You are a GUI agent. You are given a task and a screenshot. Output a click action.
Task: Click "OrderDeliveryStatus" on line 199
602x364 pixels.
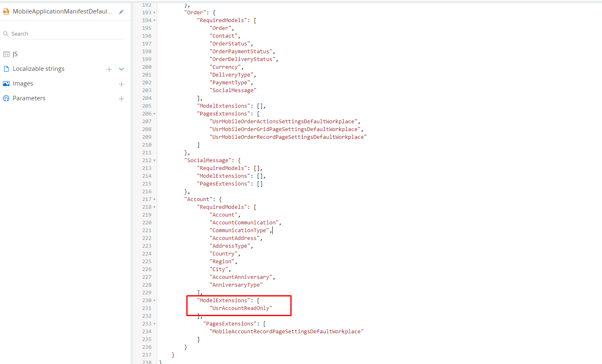[242, 59]
